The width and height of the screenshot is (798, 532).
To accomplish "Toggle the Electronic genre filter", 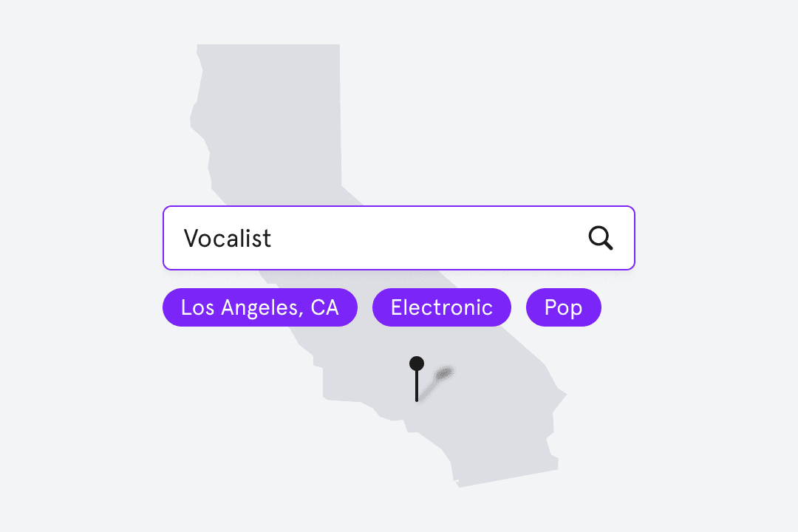I will pyautogui.click(x=441, y=307).
